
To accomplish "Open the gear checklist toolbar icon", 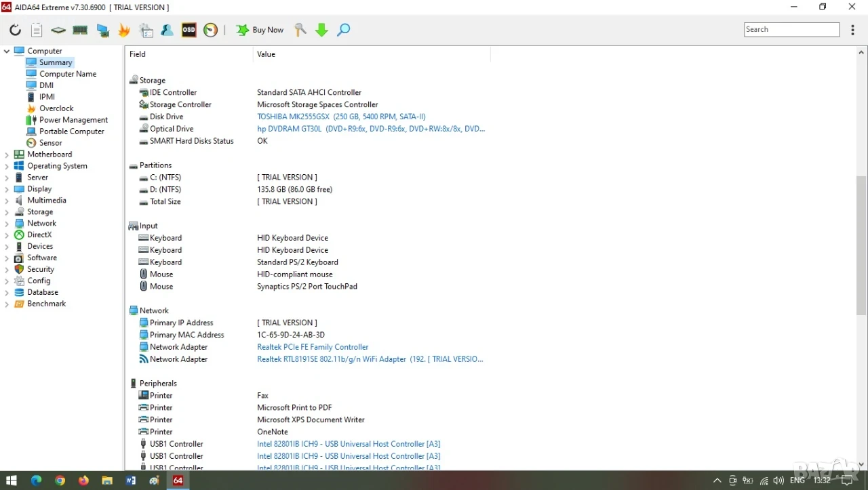I will [x=146, y=30].
